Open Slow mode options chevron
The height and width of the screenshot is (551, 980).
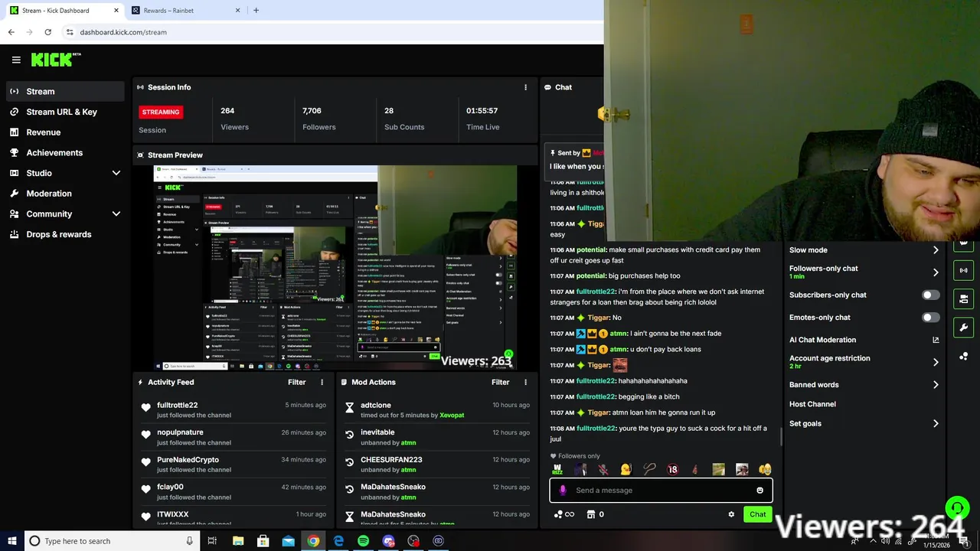(x=936, y=250)
